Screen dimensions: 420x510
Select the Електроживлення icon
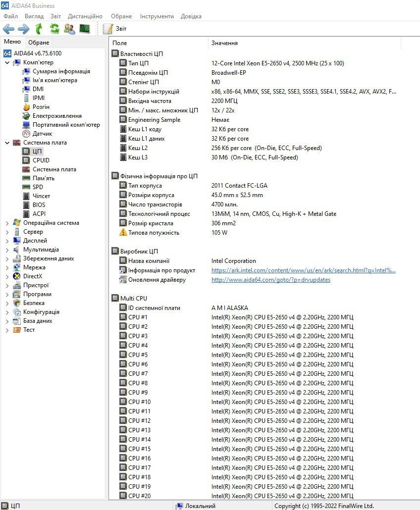[26, 116]
